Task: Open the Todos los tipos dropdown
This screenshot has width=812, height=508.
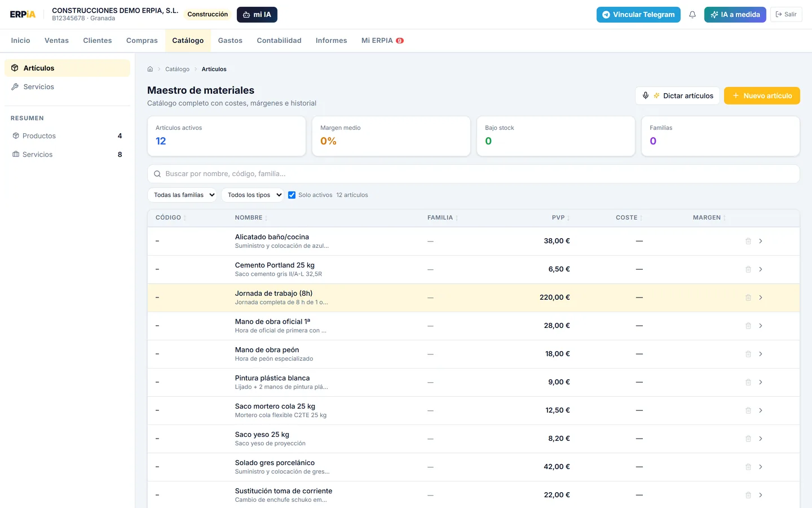Action: tap(253, 195)
